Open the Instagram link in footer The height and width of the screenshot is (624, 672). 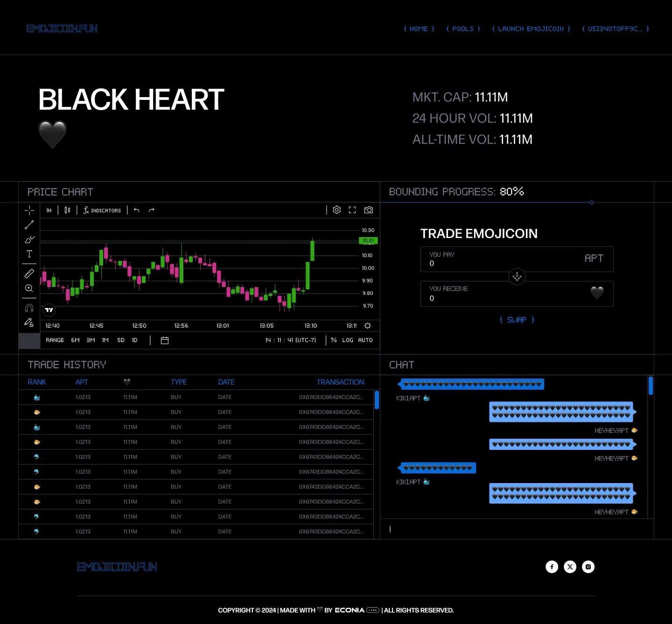tap(588, 567)
